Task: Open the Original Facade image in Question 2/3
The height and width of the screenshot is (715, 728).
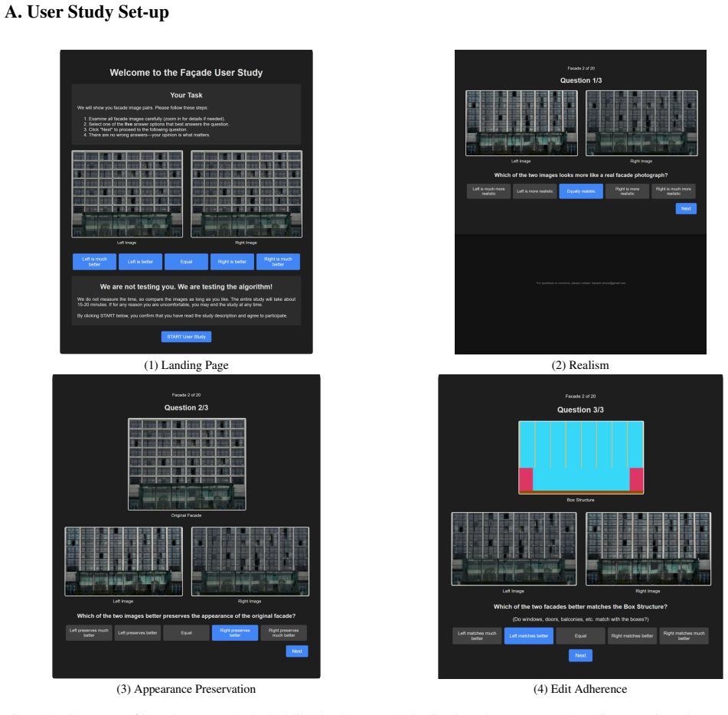Action: (187, 464)
